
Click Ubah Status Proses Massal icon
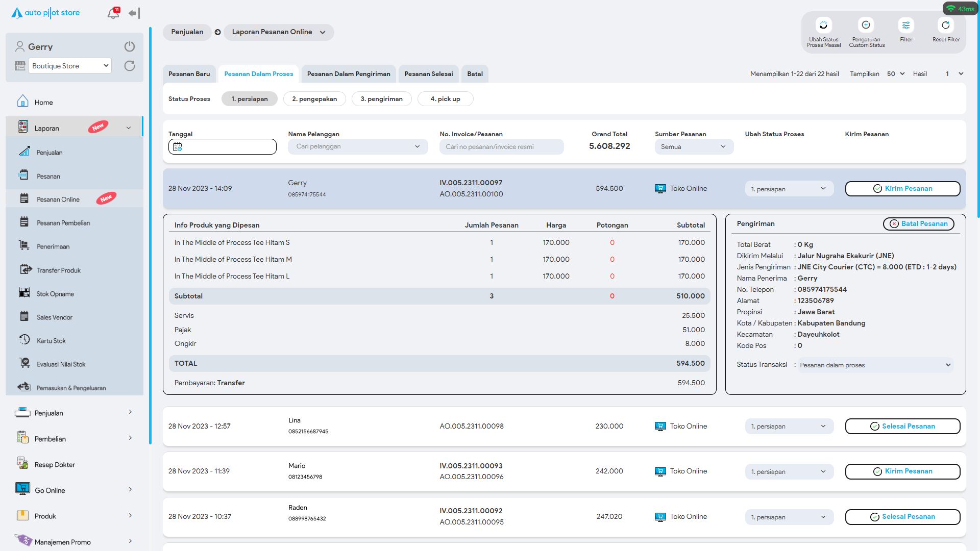point(823,26)
